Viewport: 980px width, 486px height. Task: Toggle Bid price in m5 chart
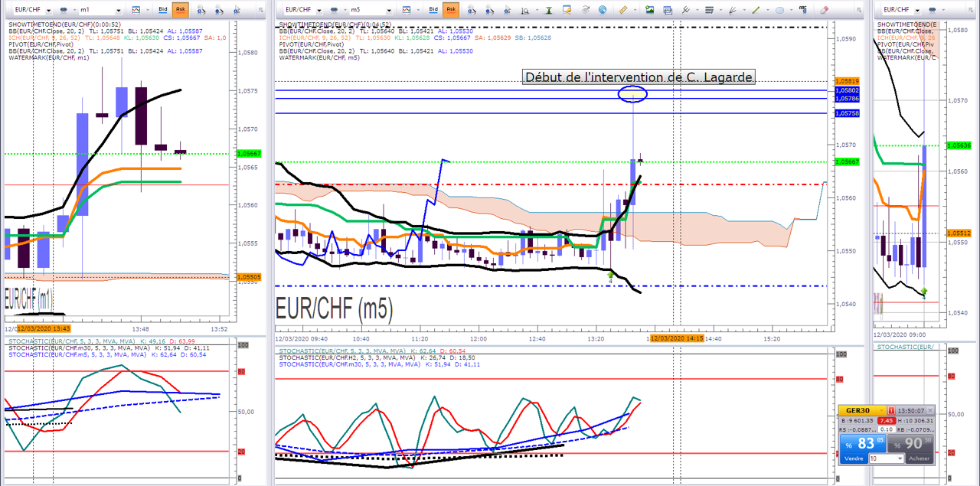433,10
